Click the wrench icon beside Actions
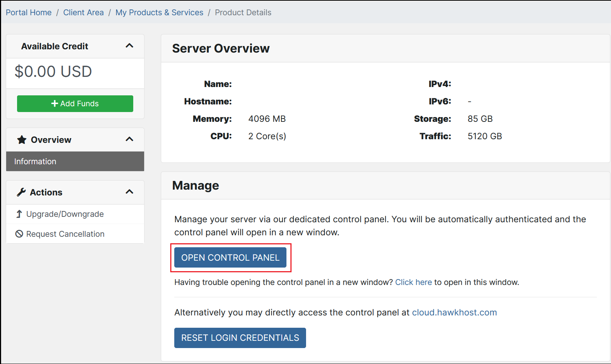Image resolution: width=611 pixels, height=364 pixels. click(x=21, y=192)
